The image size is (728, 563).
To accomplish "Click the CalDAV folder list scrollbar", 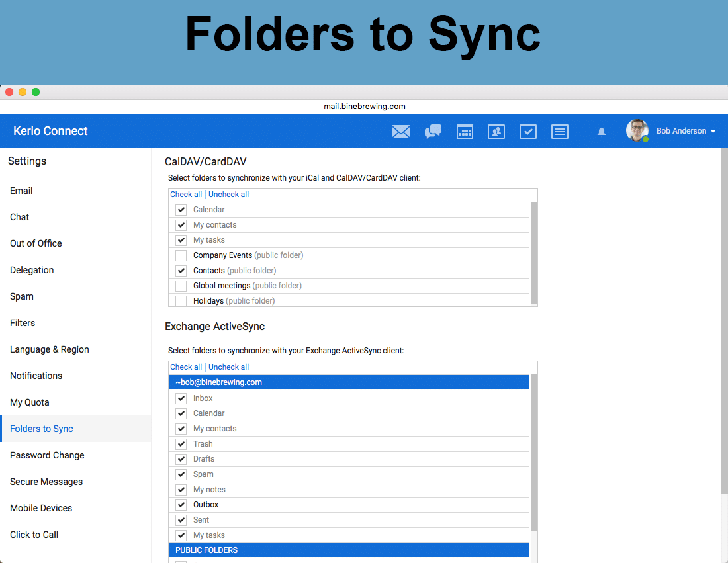I will click(534, 253).
